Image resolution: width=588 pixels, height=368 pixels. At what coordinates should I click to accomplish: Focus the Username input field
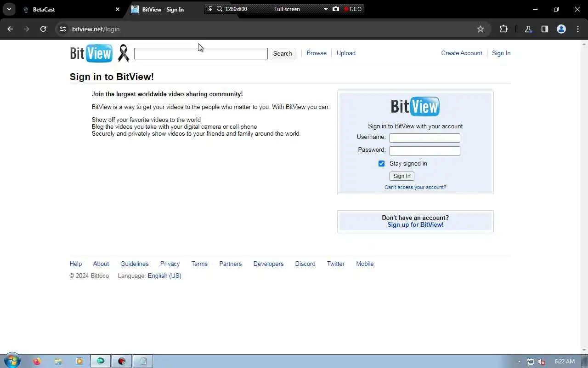coord(425,138)
